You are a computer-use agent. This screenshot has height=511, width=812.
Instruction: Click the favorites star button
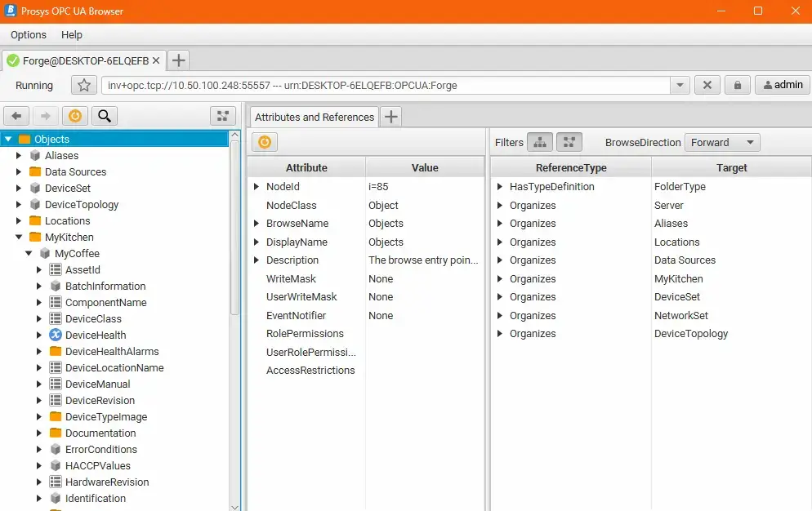click(84, 86)
